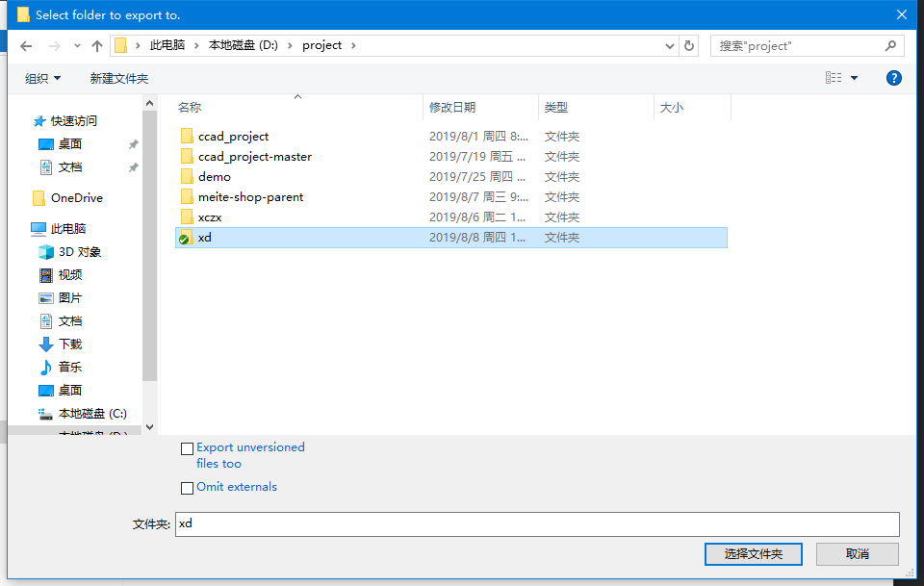Image resolution: width=924 pixels, height=586 pixels.
Task: Sort by the 修改日期 column header
Action: pyautogui.click(x=452, y=107)
